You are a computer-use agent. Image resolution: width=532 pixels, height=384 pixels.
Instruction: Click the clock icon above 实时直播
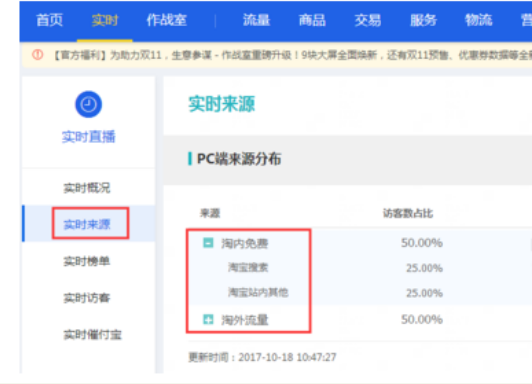click(x=88, y=104)
